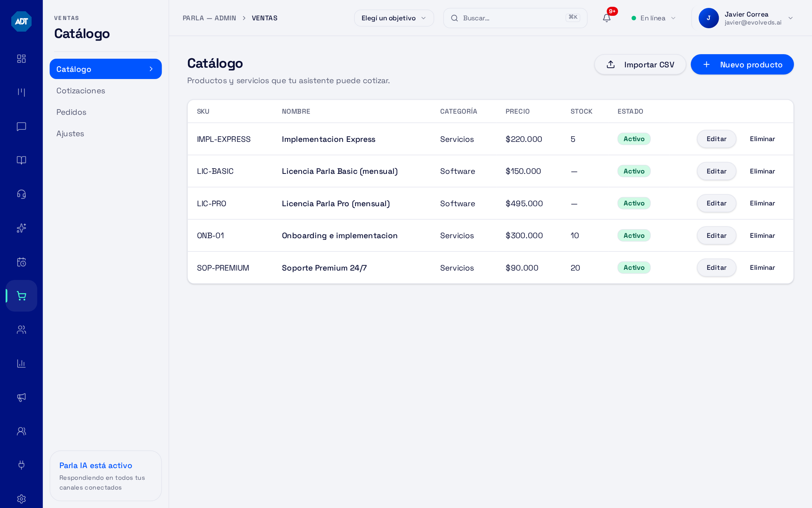Click the javier@evolveds.ai email text
812x508 pixels.
coord(753,23)
